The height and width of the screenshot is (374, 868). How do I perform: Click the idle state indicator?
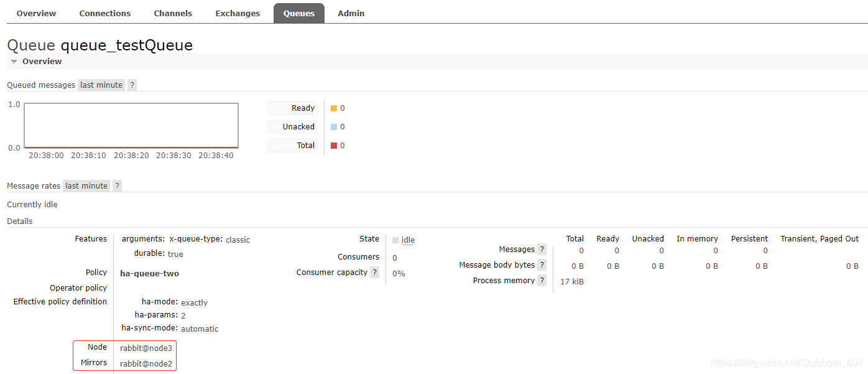click(x=408, y=240)
